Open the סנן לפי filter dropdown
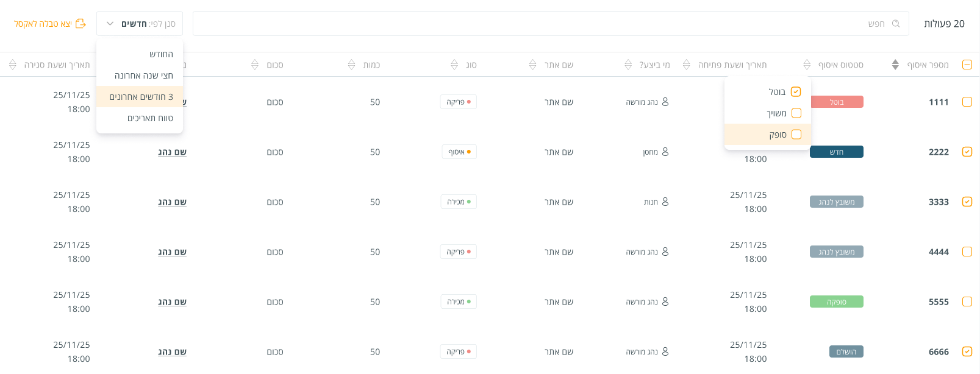The width and height of the screenshot is (980, 374). coord(140,24)
